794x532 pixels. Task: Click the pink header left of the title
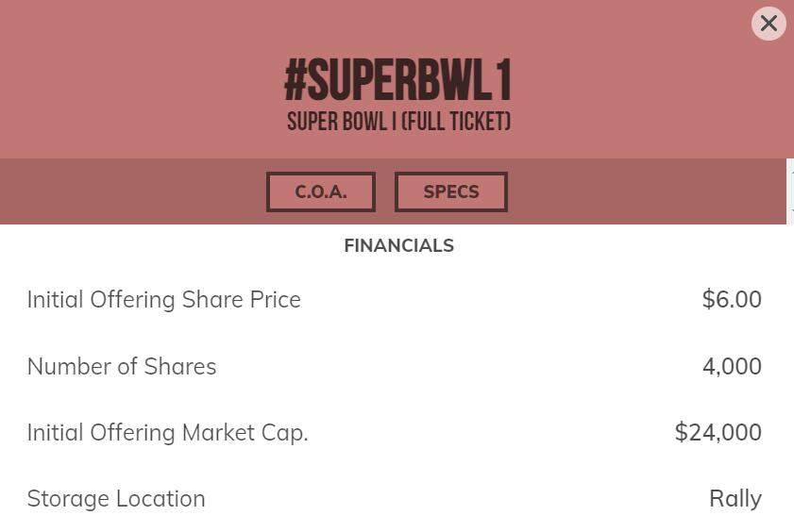click(142, 85)
